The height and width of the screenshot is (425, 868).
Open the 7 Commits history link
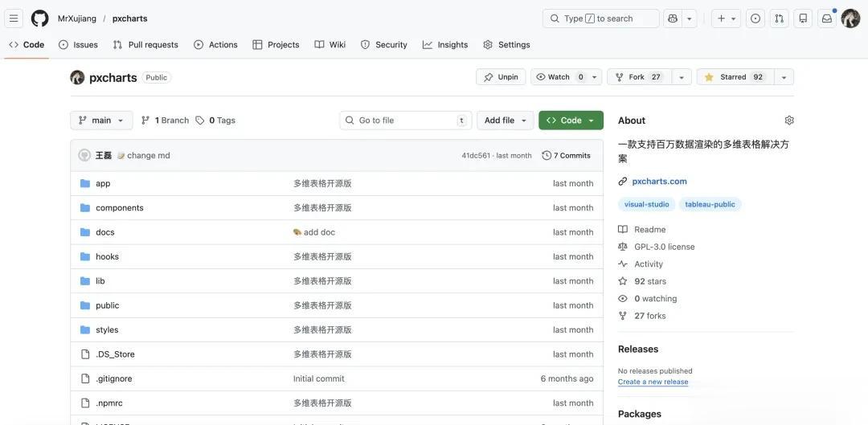point(567,156)
